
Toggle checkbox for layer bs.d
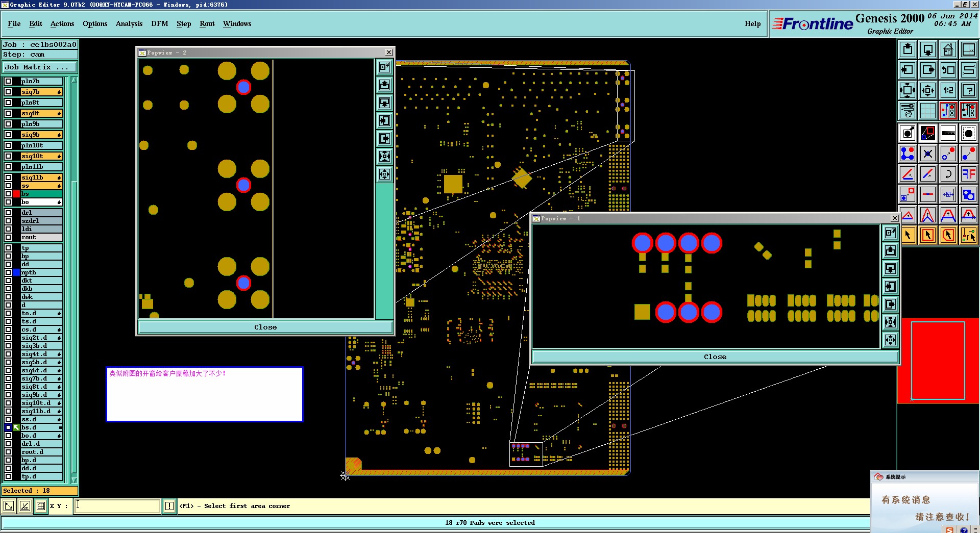8,427
